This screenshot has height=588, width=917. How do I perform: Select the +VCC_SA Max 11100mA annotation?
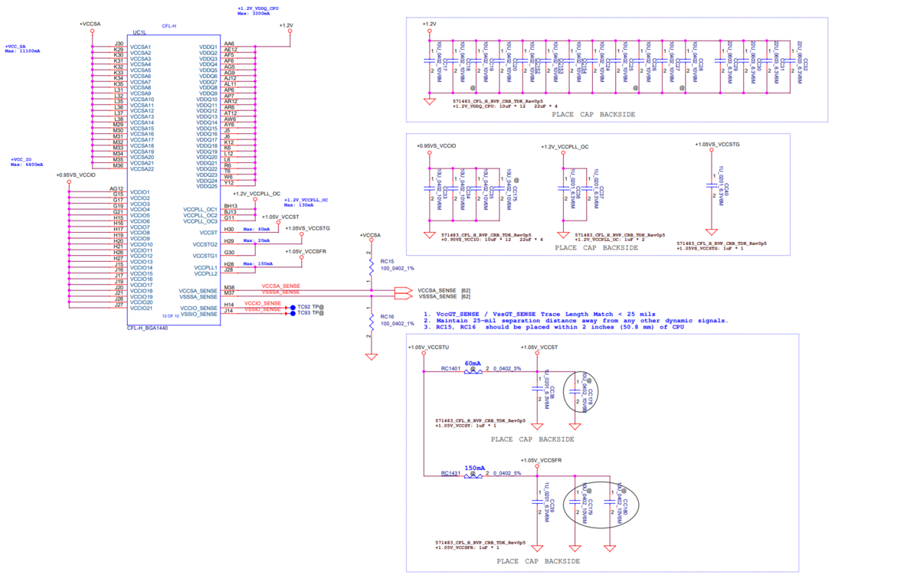pyautogui.click(x=23, y=48)
